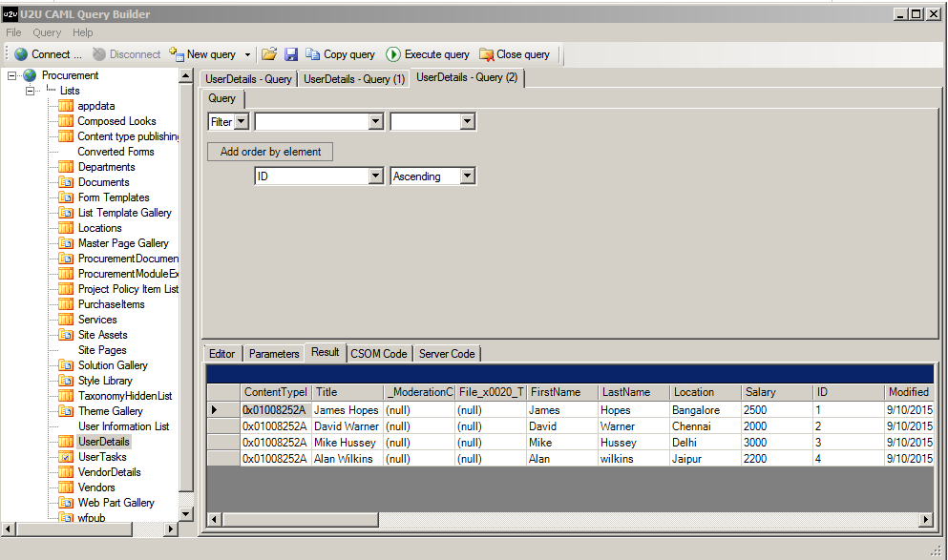Select the UserTasks list icon
948x560 pixels.
66,457
